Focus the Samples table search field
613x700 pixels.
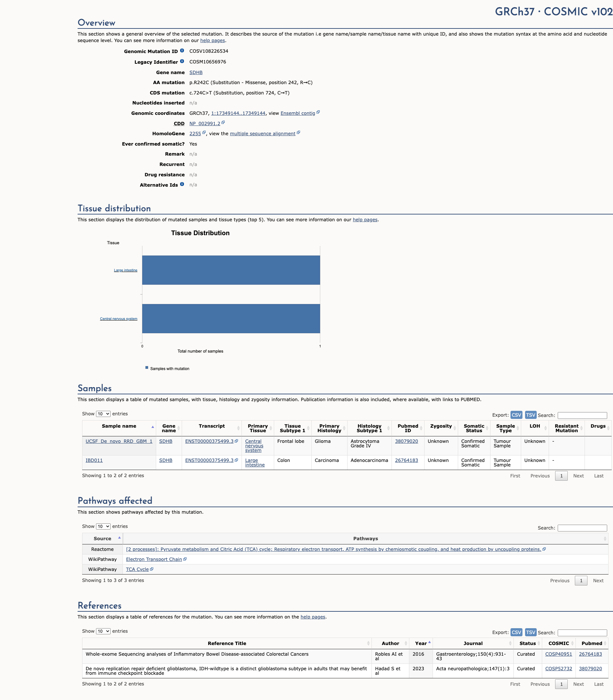[x=582, y=415]
